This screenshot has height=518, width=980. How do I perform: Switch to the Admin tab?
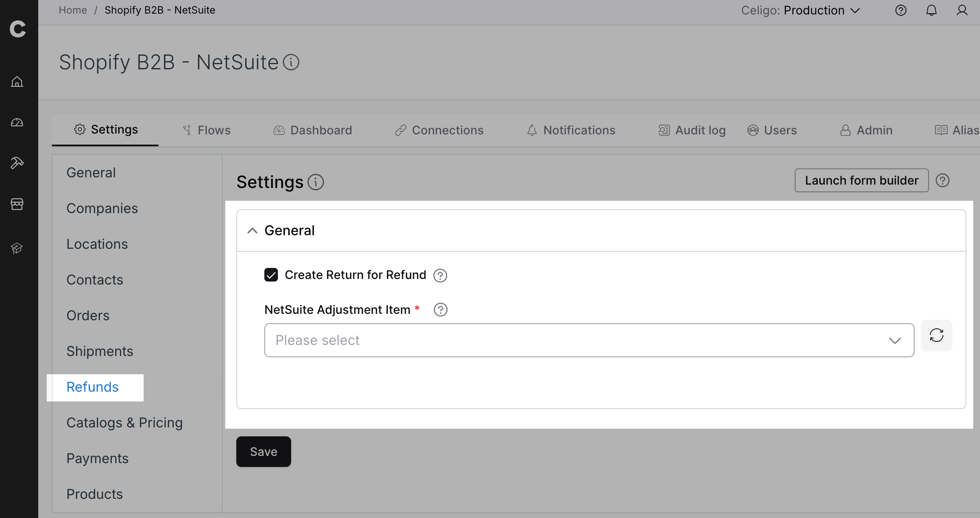click(x=866, y=130)
